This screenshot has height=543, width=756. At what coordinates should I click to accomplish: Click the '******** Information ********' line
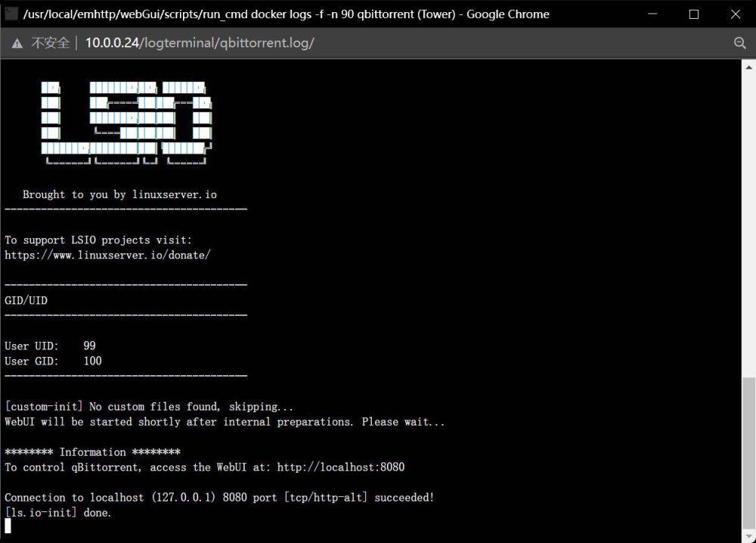(x=92, y=451)
